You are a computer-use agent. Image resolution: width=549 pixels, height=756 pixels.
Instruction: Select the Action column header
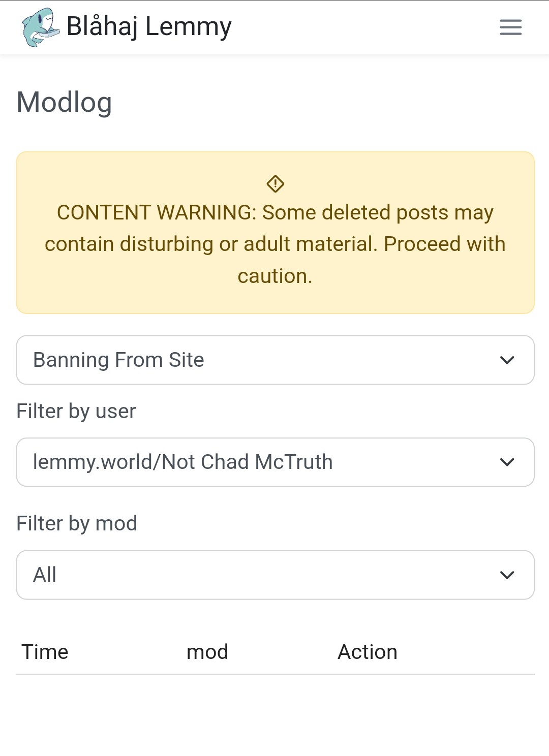(x=368, y=652)
